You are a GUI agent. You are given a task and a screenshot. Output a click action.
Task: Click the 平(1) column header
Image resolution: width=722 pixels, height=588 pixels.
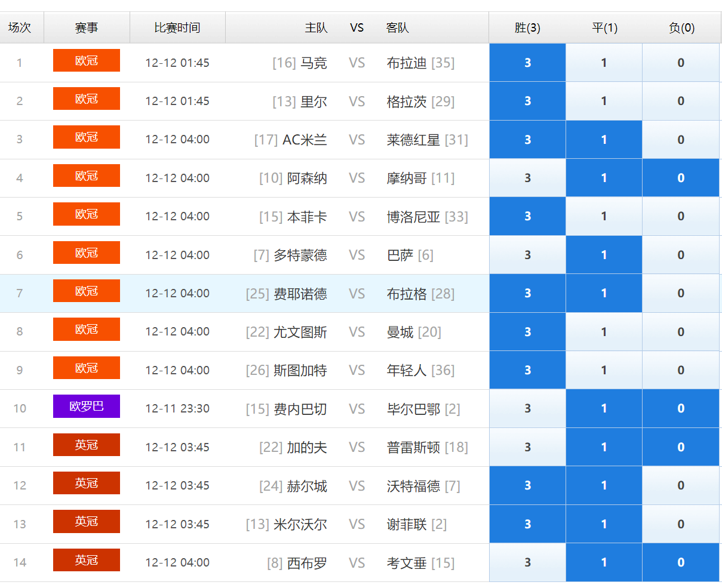(604, 27)
